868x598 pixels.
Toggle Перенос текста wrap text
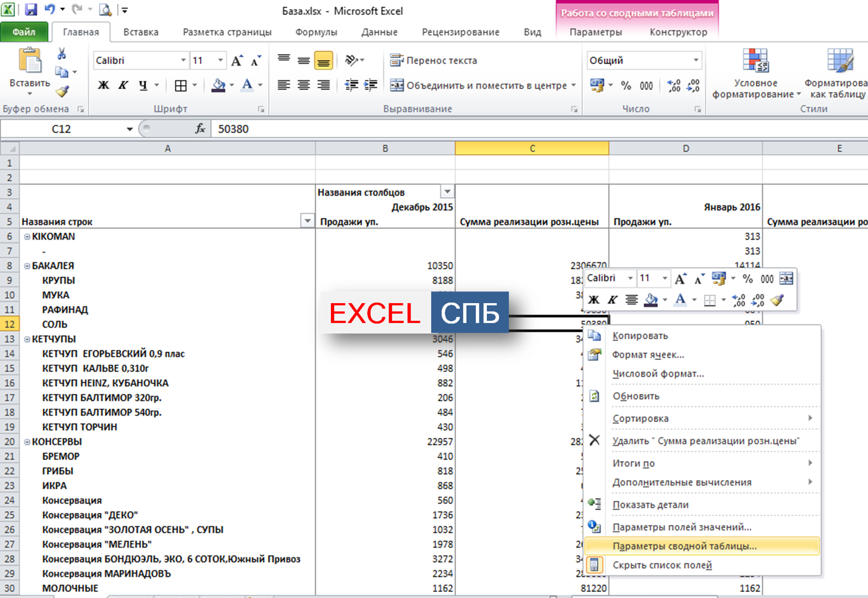pos(434,60)
